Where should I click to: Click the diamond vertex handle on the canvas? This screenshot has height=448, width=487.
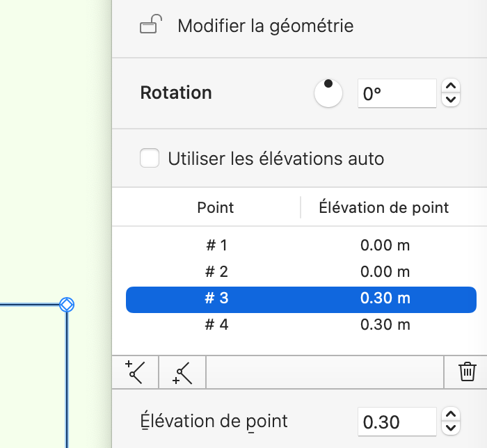pyautogui.click(x=67, y=304)
